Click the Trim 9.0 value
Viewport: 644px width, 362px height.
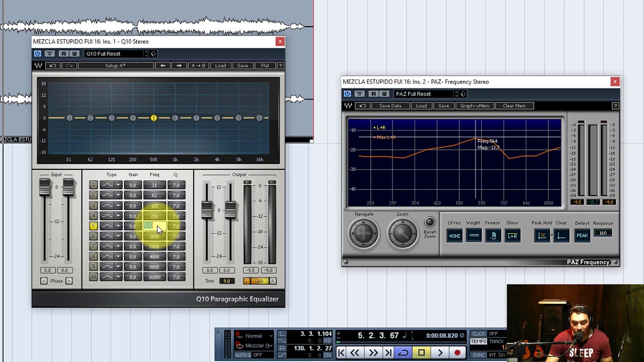click(227, 281)
